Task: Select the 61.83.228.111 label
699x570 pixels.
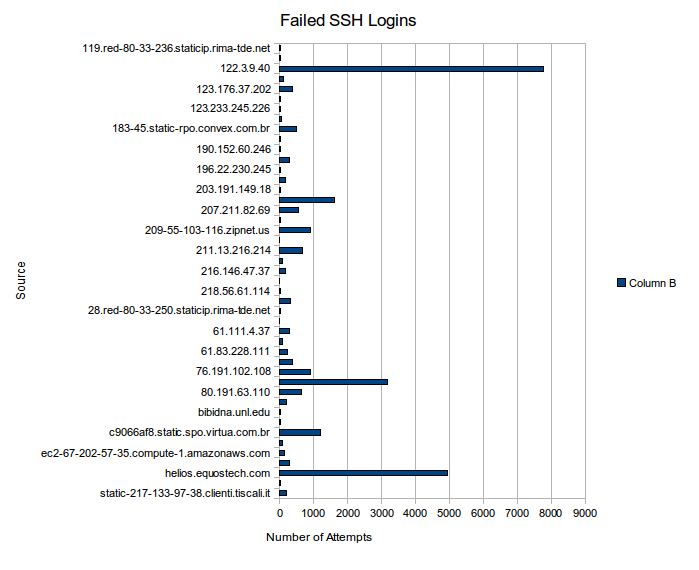Action: tap(235, 351)
